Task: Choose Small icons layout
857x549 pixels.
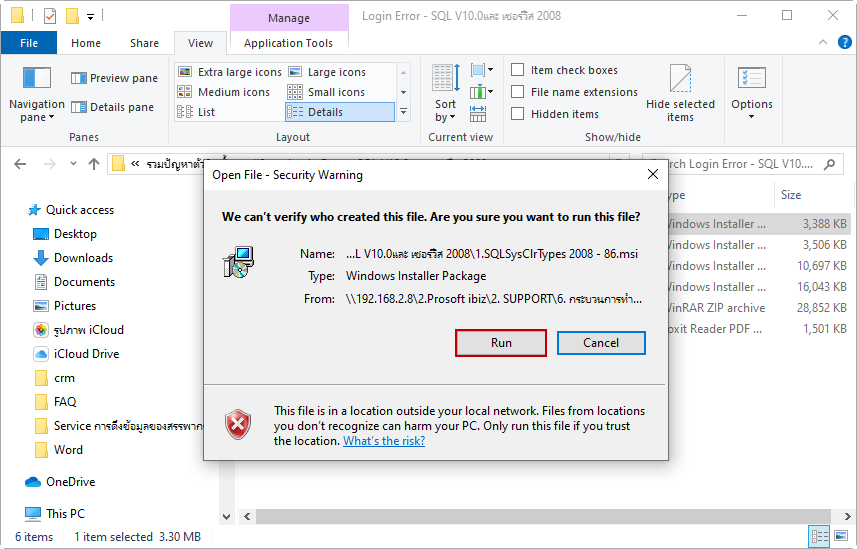Action: tap(326, 92)
